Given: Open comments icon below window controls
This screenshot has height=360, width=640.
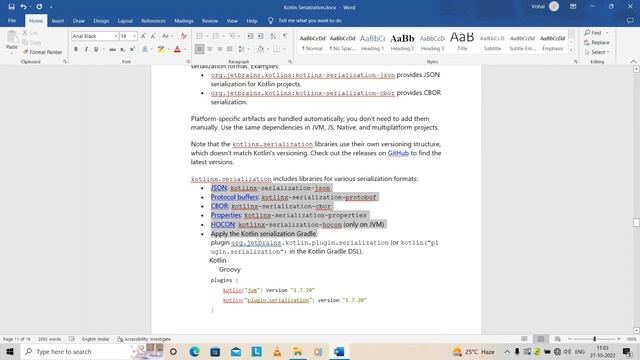Looking at the screenshot, I should coord(630,20).
